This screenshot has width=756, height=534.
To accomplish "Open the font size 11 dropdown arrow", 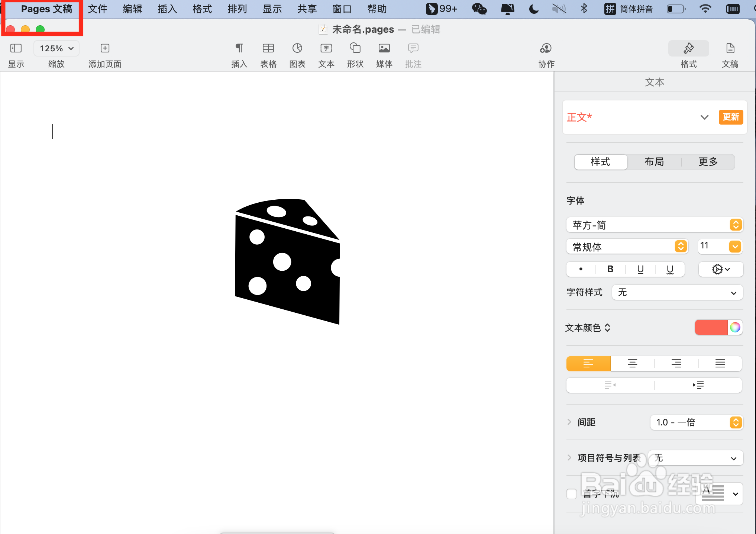I will [x=735, y=246].
